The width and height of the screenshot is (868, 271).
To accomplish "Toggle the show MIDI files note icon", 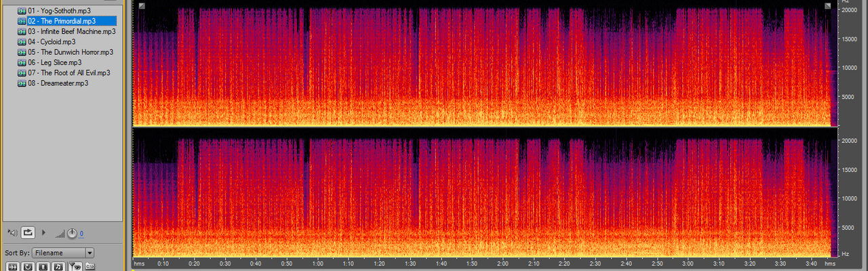I will [58, 266].
